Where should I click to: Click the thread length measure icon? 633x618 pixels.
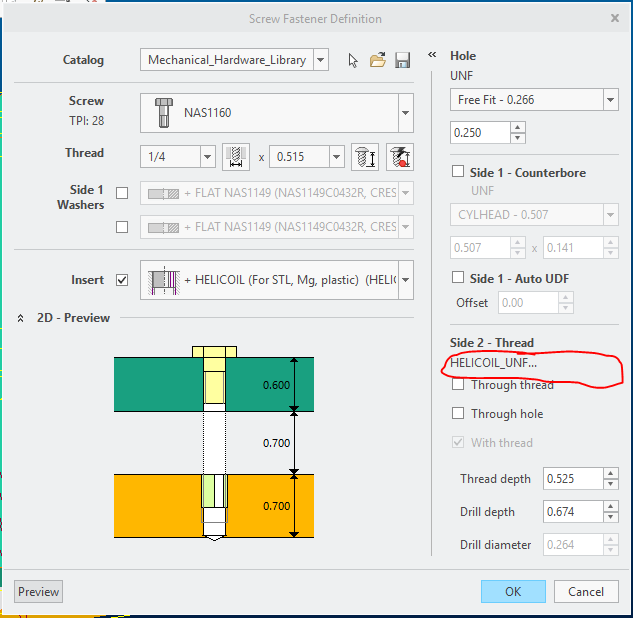pos(236,156)
